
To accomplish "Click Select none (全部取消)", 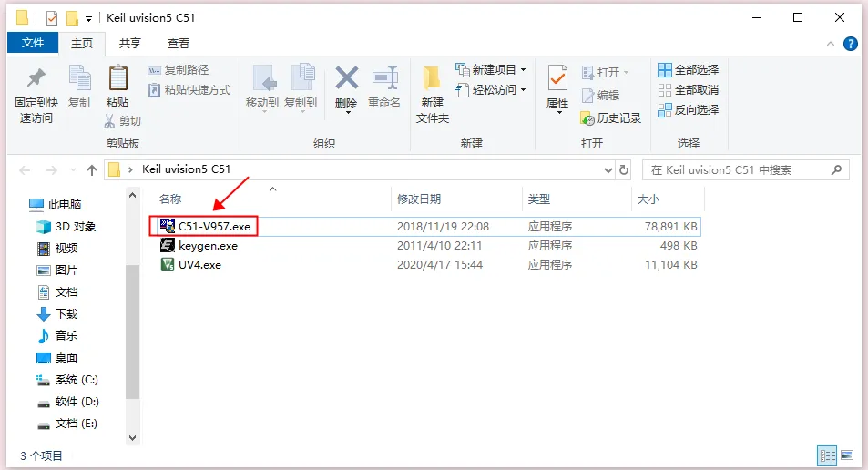I will point(688,89).
